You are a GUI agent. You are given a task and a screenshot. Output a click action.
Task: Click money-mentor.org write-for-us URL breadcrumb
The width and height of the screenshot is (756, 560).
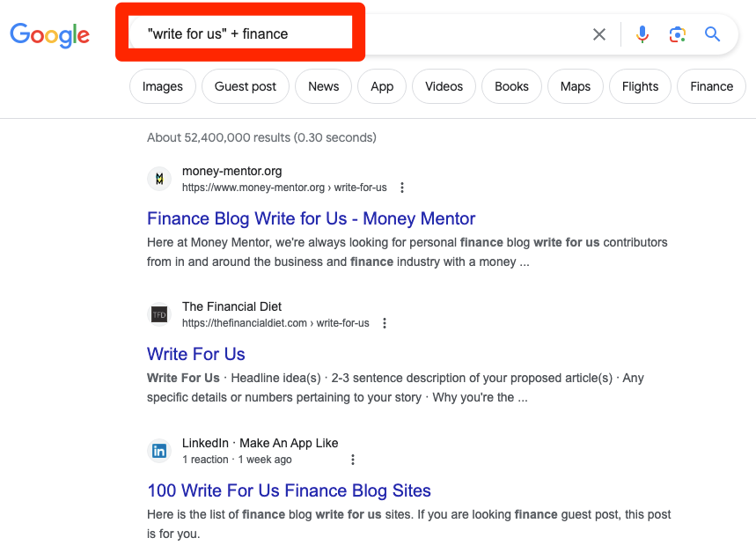pos(284,188)
